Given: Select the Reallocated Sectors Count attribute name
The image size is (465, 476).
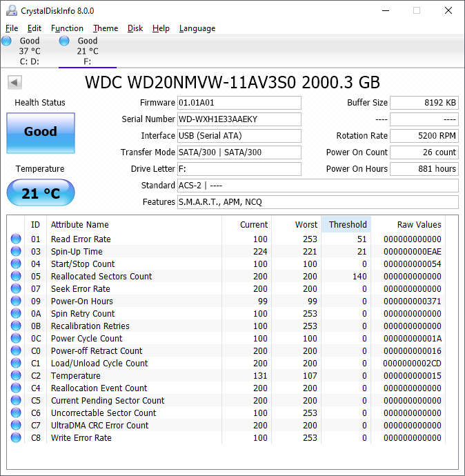Looking at the screenshot, I should tap(101, 277).
